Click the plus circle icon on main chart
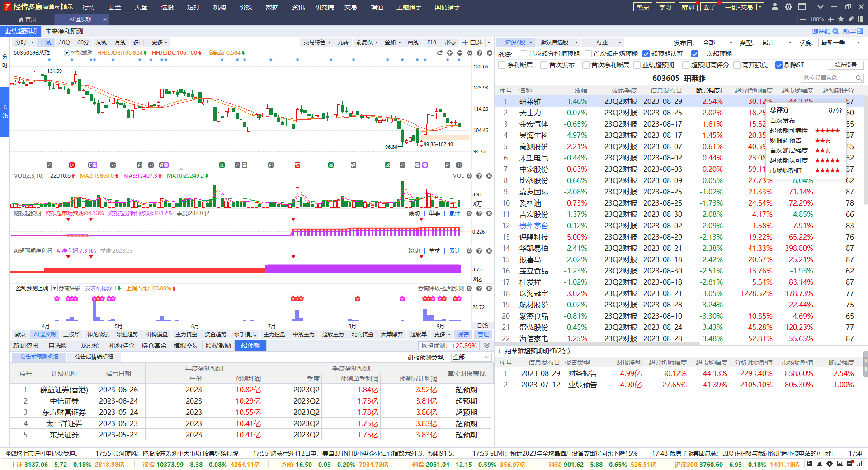This screenshot has height=470, width=868. 450,53
